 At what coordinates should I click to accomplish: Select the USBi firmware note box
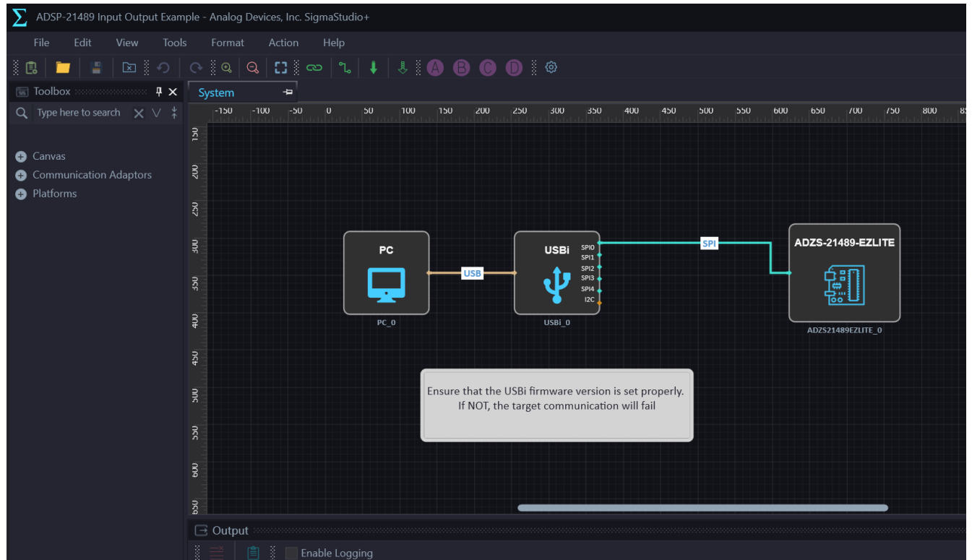click(x=556, y=405)
